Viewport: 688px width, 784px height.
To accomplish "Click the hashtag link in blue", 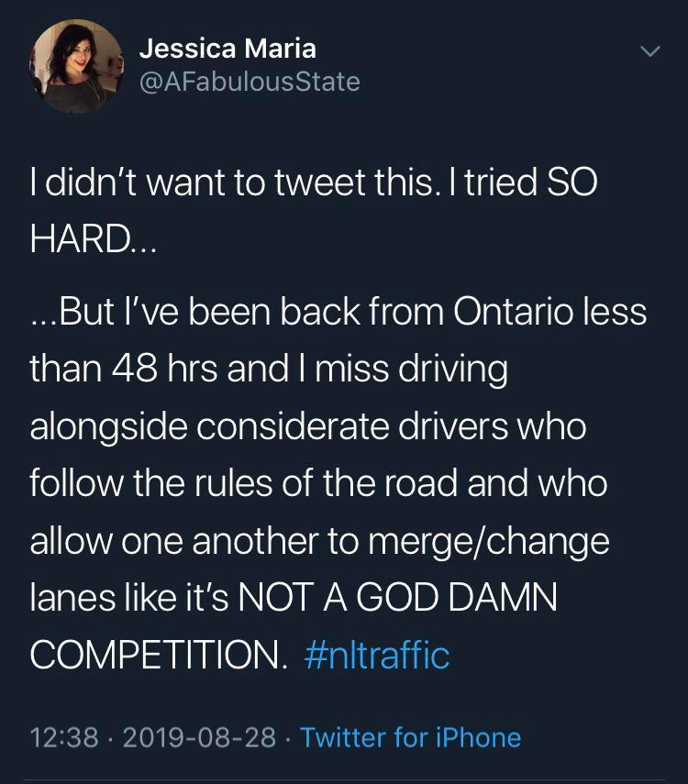I will click(376, 654).
